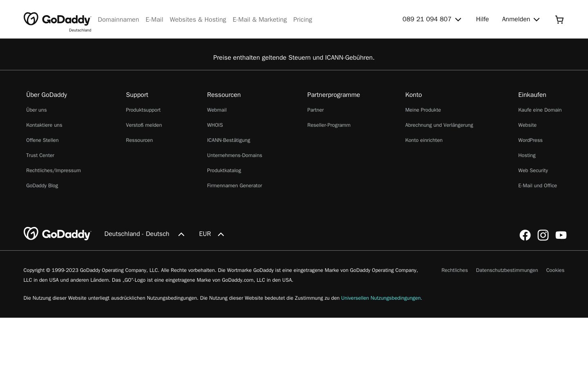This screenshot has width=588, height=368.
Task: Click the Partner link under Partnerprogramme
Action: coord(315,110)
